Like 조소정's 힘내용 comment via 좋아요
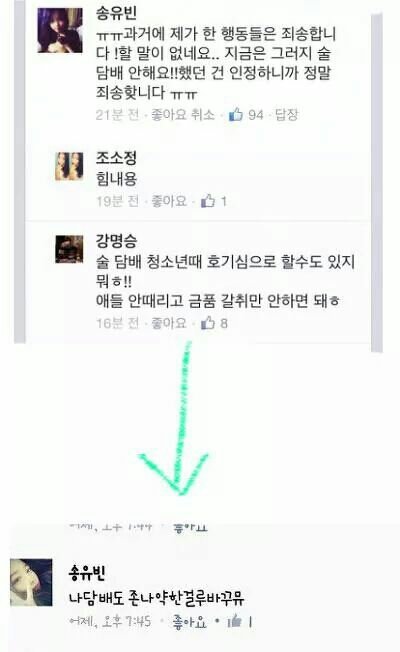Screen dimensions: 400x652 pos(169,201)
